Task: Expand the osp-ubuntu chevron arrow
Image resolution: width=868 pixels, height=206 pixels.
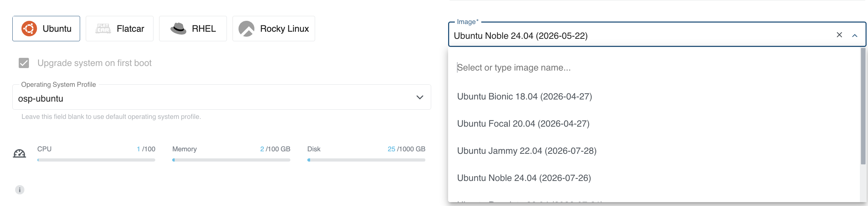Action: pos(420,97)
